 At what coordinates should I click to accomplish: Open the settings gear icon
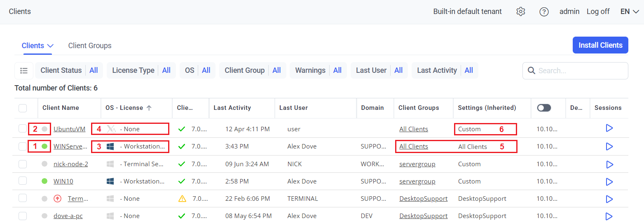(520, 12)
